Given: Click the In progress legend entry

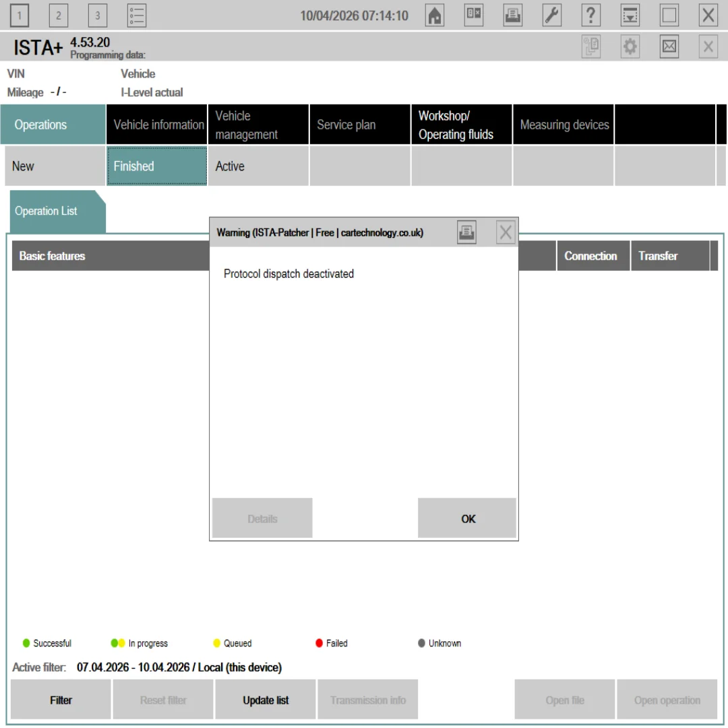Looking at the screenshot, I should [140, 643].
